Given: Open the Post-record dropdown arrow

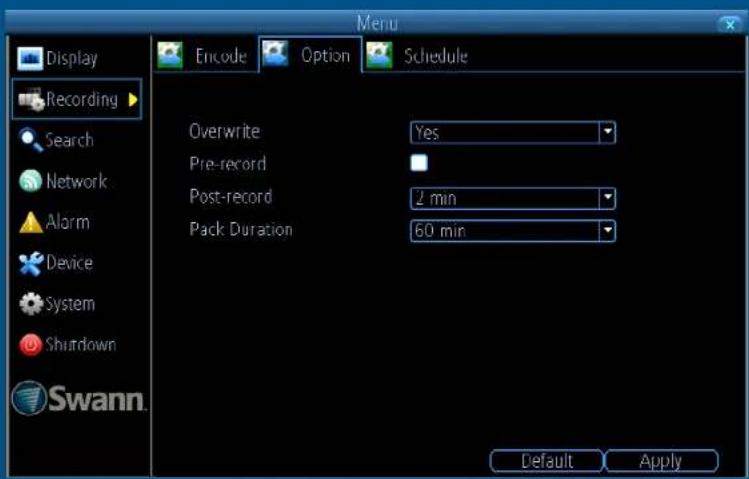Looking at the screenshot, I should tap(607, 198).
